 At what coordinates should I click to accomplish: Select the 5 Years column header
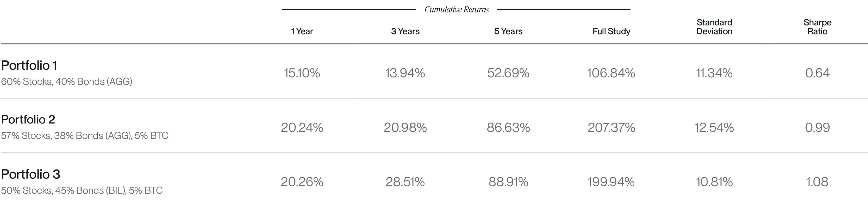coord(508,31)
